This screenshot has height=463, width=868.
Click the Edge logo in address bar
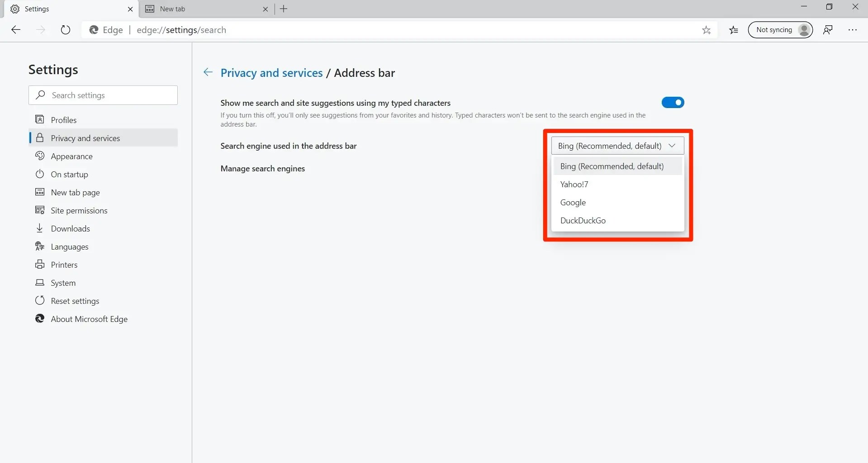(x=94, y=30)
